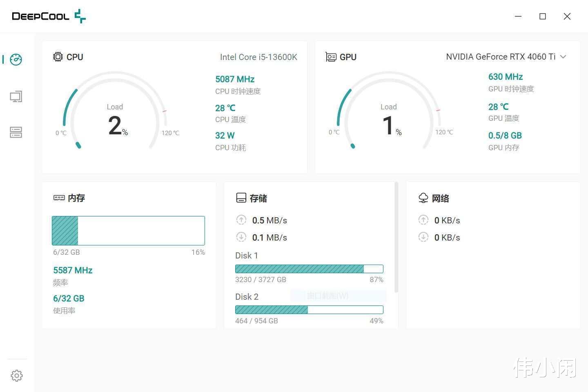Image resolution: width=588 pixels, height=392 pixels.
Task: Click the Disk 1 usage bar
Action: 309,269
